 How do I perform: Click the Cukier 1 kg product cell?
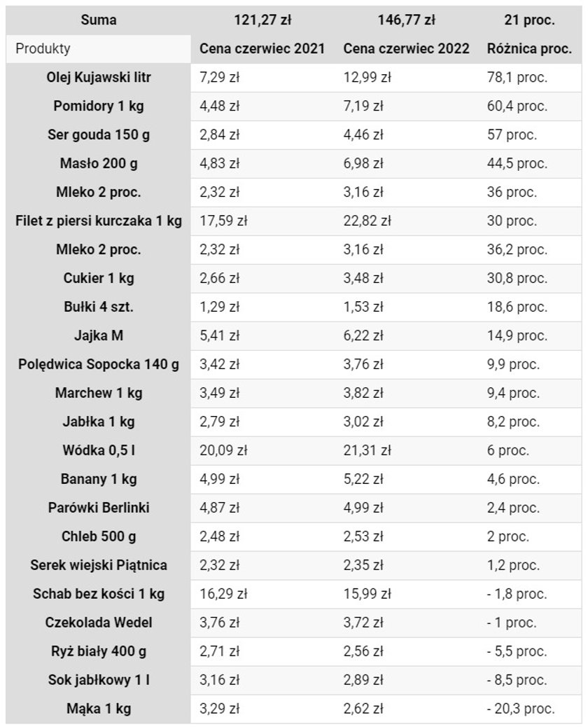pyautogui.click(x=99, y=278)
